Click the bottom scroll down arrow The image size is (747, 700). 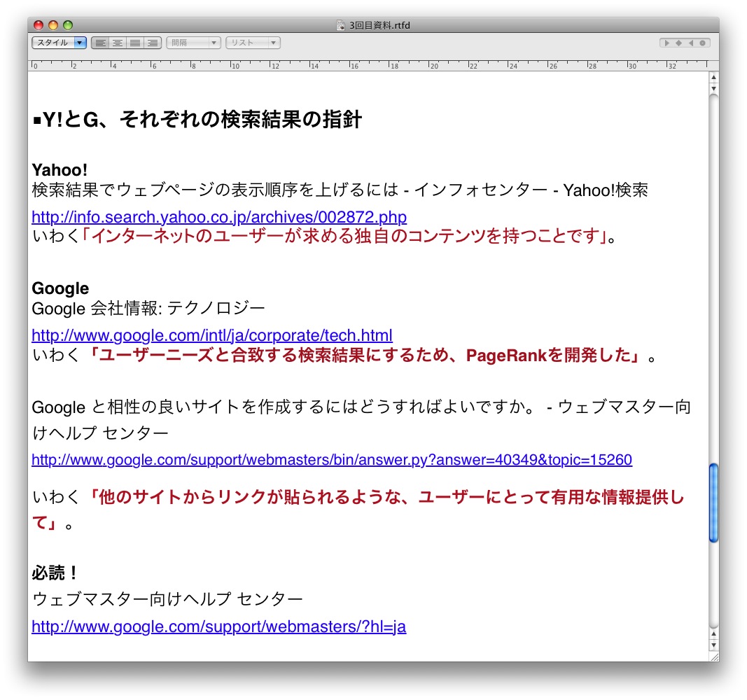click(713, 645)
